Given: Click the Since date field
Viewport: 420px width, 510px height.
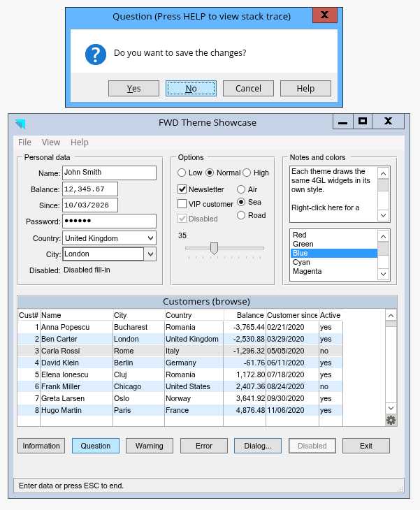Looking at the screenshot, I should 90,205.
